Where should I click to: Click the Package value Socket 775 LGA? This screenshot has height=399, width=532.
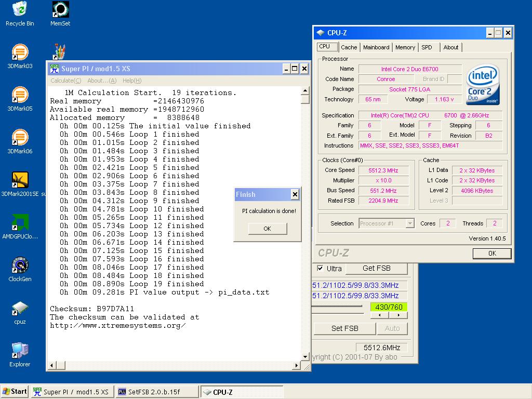[x=410, y=89]
